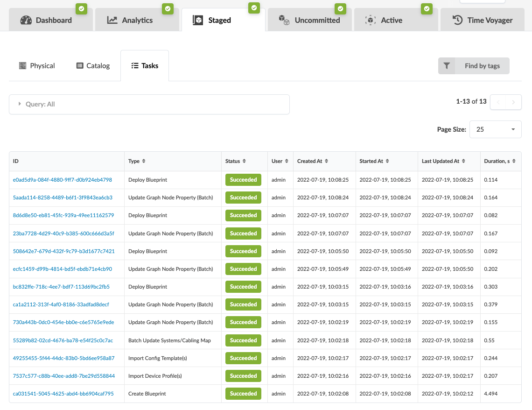Click the green checkmark badge on Dashboard tab

pyautogui.click(x=82, y=8)
